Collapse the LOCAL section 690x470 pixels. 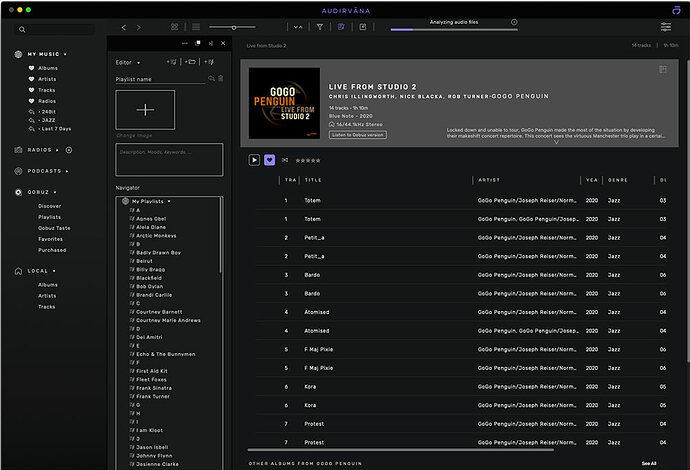[54, 271]
